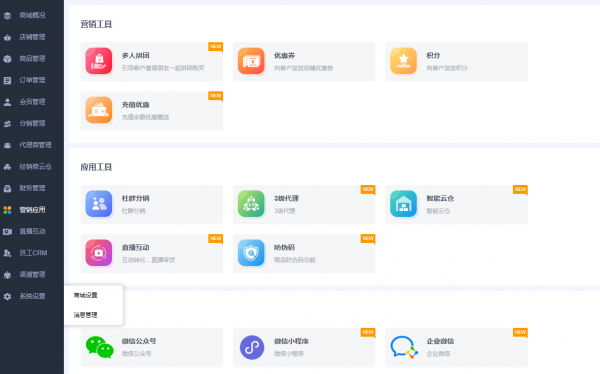Open the 防伪码 shield icon

point(251,253)
